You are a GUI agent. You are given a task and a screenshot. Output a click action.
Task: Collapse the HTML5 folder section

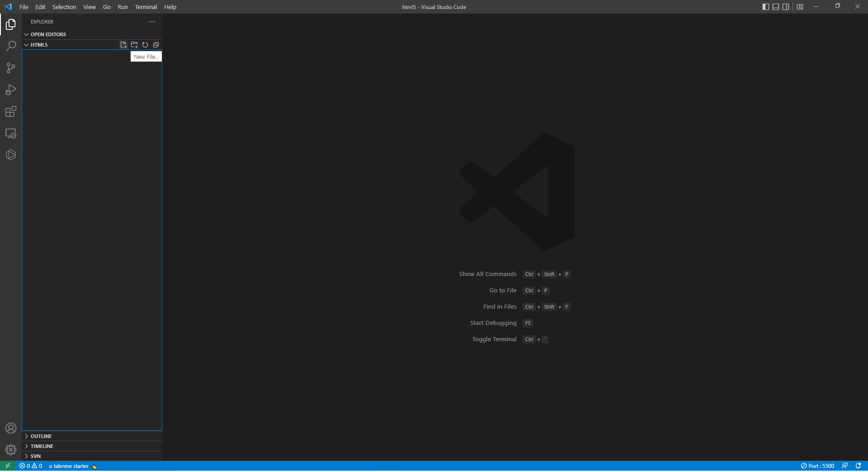coord(70,45)
